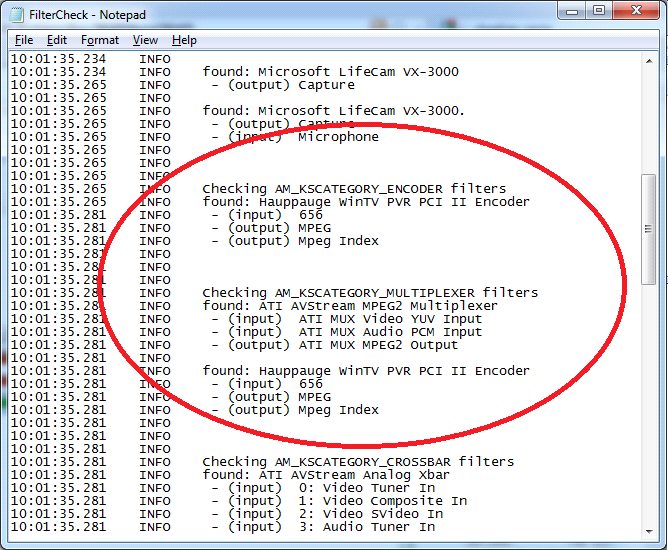Click the '(input) Microphone' line
Screen dimensions: 668x550
295,137
